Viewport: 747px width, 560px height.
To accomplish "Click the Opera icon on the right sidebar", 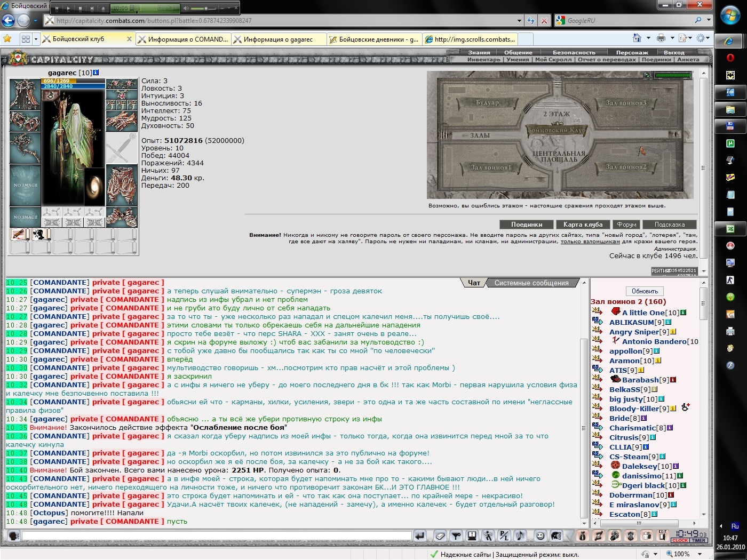I will pyautogui.click(x=730, y=58).
